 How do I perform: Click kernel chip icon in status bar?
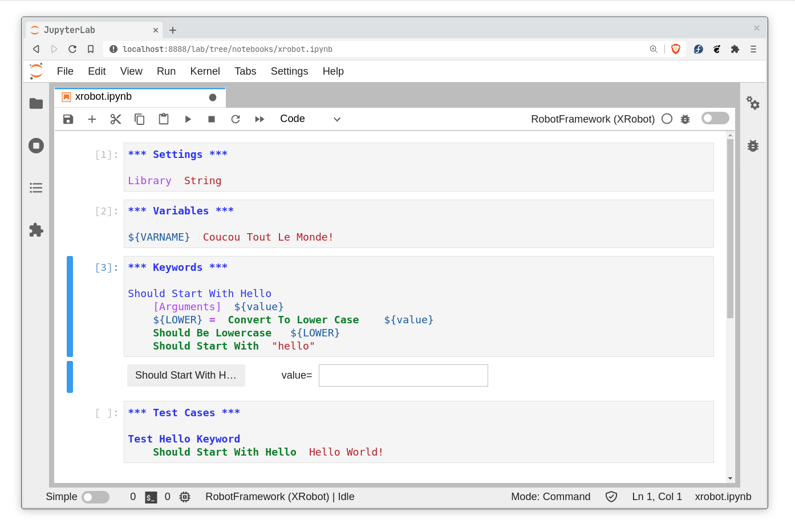point(185,497)
